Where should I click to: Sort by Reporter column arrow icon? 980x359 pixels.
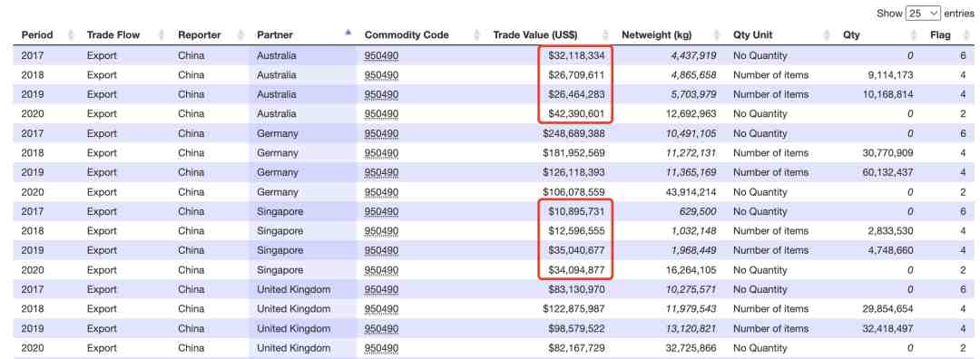coord(240,35)
